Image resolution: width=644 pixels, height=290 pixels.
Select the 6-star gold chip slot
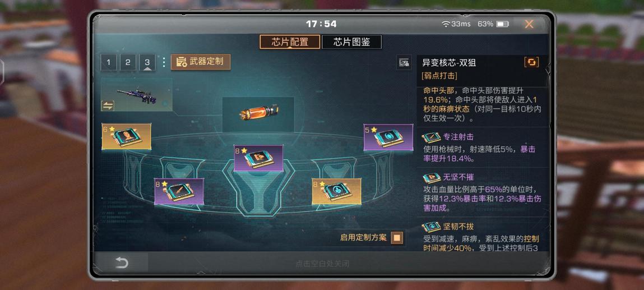coord(127,136)
